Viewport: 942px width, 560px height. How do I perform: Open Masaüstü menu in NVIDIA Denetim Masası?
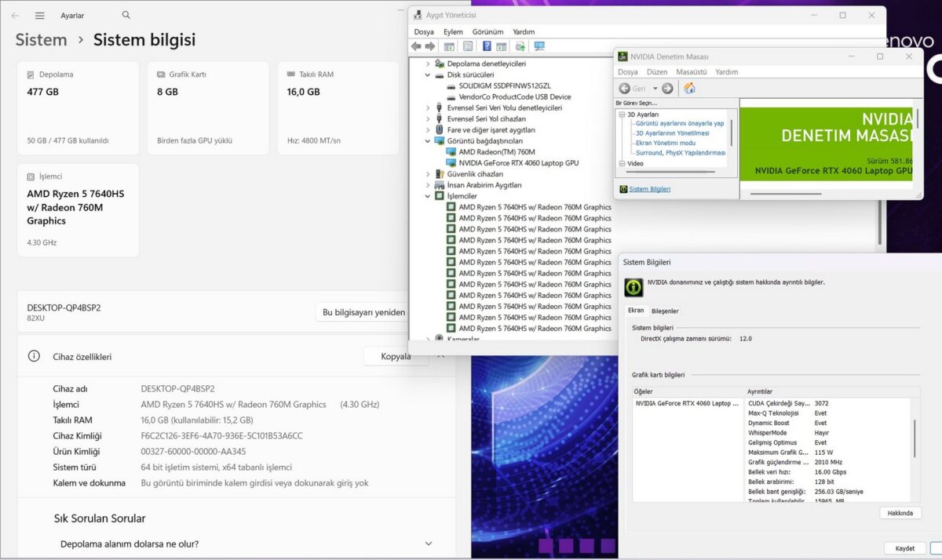[x=692, y=71]
